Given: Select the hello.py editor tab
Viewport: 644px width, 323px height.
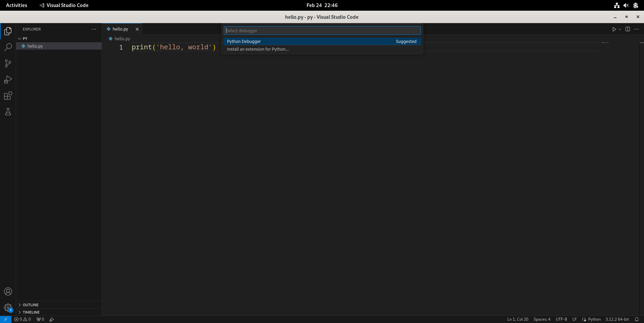Looking at the screenshot, I should click(122, 29).
